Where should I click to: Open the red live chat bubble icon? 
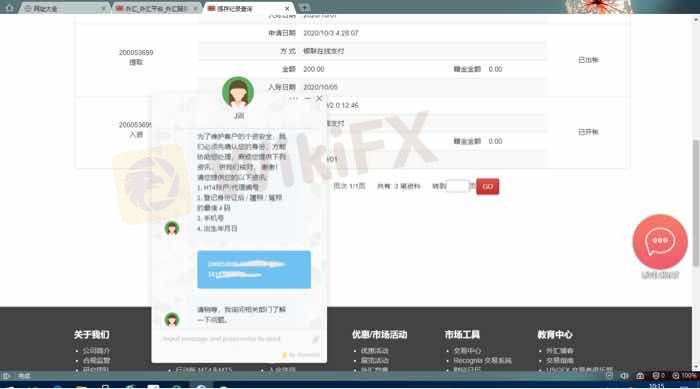click(660, 242)
